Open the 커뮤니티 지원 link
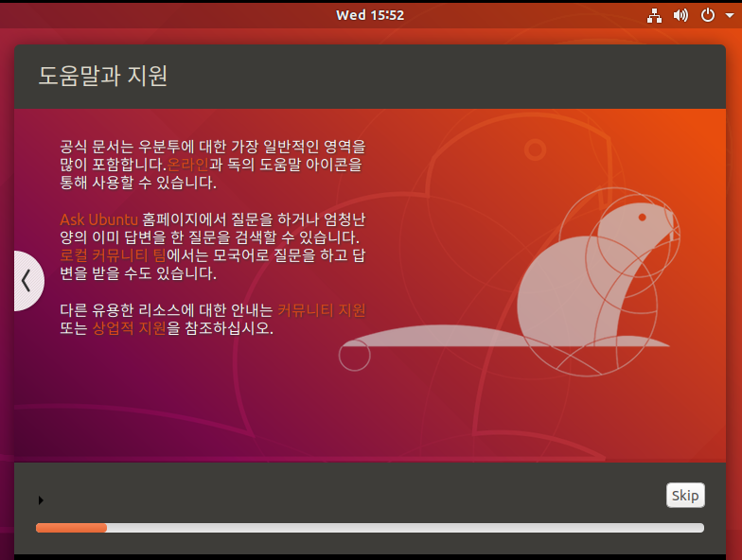The image size is (742, 560). click(x=322, y=310)
